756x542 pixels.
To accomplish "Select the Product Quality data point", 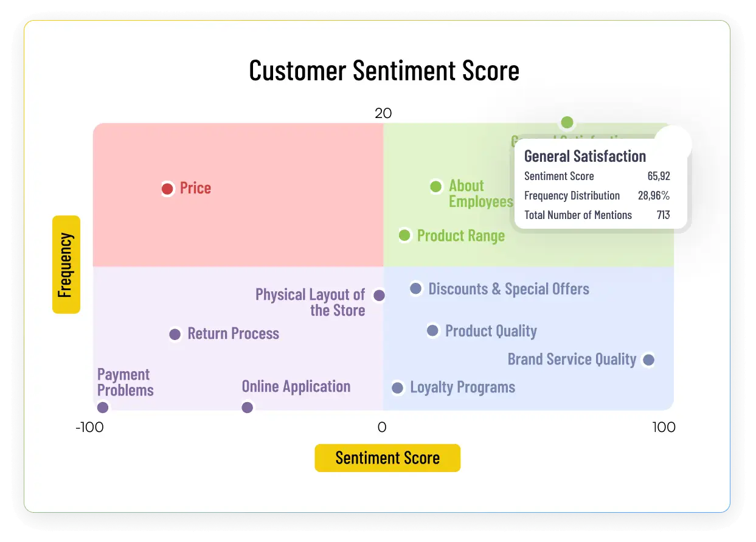I will point(432,330).
